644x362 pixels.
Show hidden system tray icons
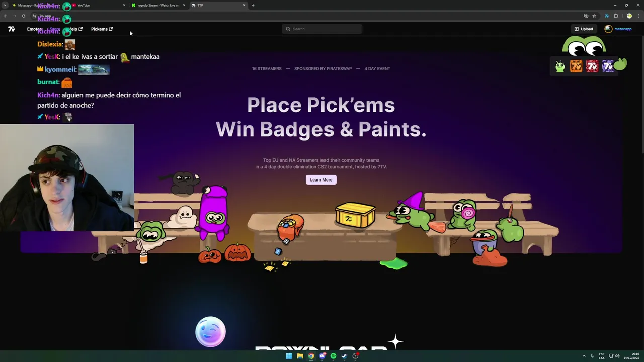point(584,356)
